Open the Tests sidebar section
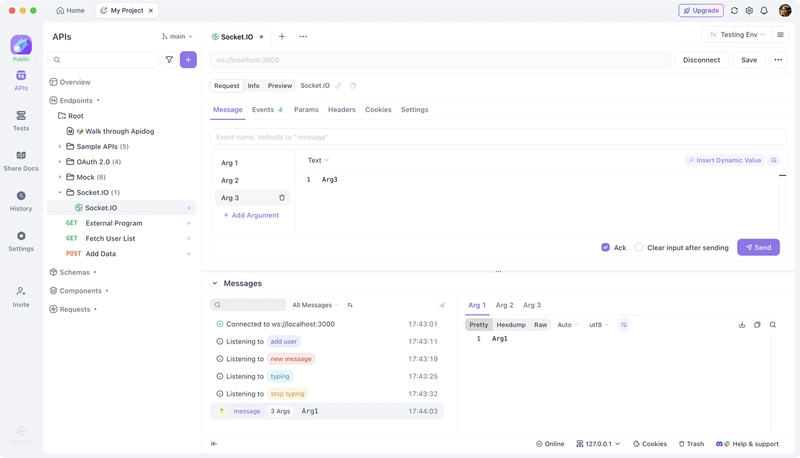Viewport: 800px width, 458px height. point(21,121)
